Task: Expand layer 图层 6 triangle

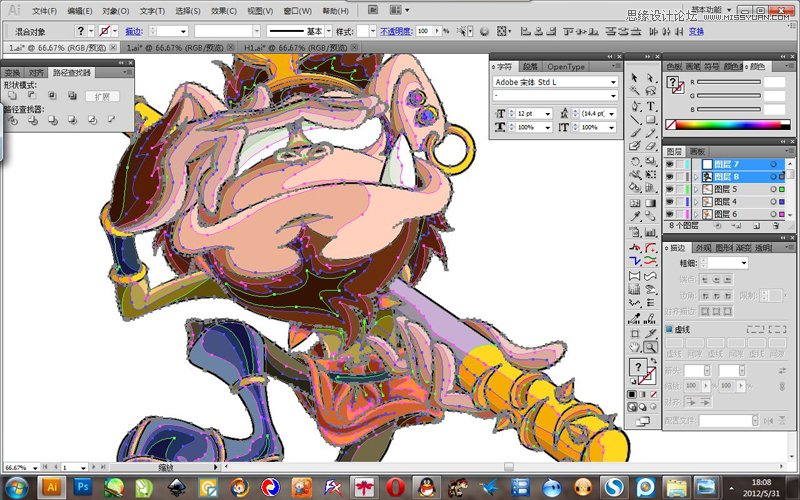Action: click(696, 214)
